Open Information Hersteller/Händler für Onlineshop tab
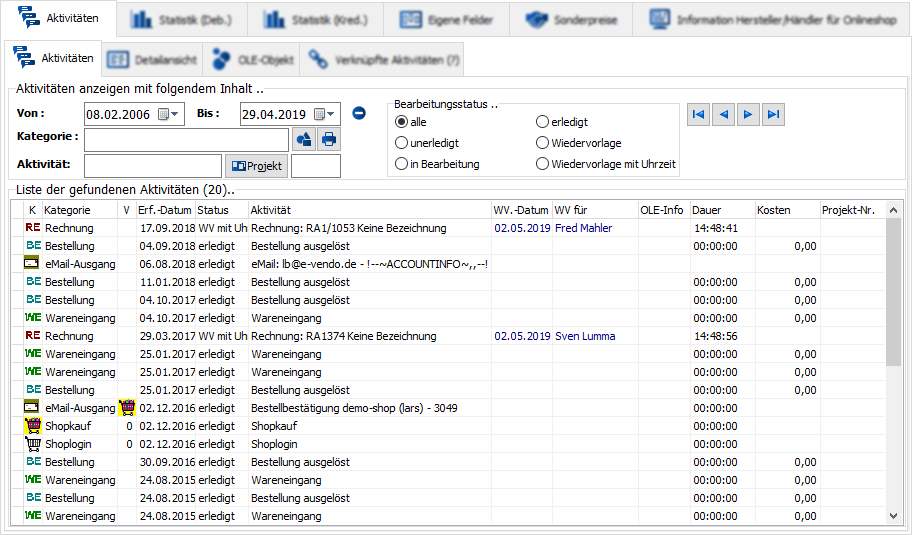Image resolution: width=912 pixels, height=535 pixels. 772,20
